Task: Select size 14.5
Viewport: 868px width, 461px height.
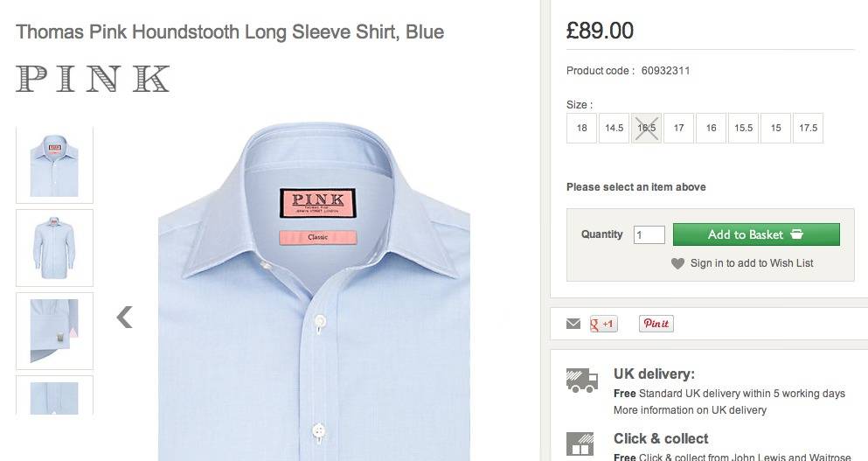Action: (615, 128)
